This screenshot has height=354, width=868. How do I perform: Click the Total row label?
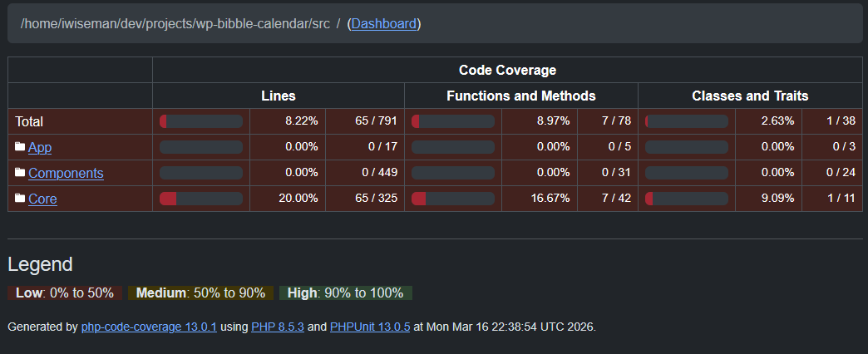click(x=29, y=121)
